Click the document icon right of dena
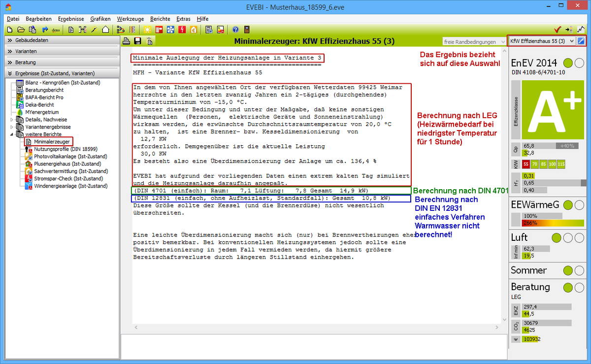The height and width of the screenshot is (364, 591). coord(71,30)
